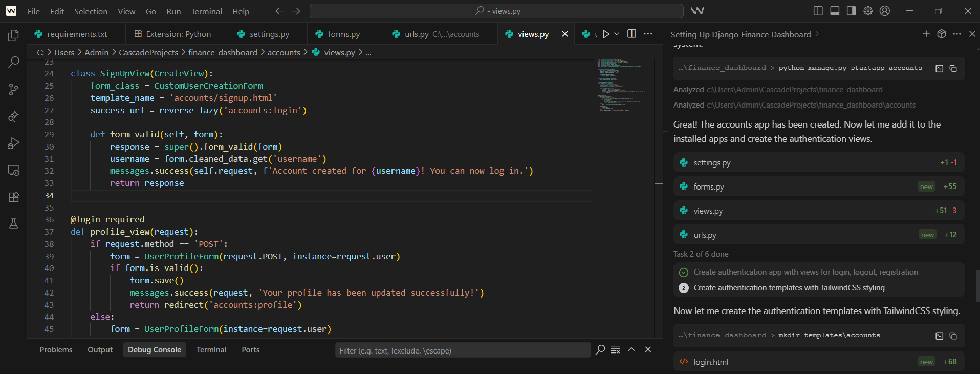
Task: Start a new Cascade conversation with plus
Action: (x=926, y=34)
